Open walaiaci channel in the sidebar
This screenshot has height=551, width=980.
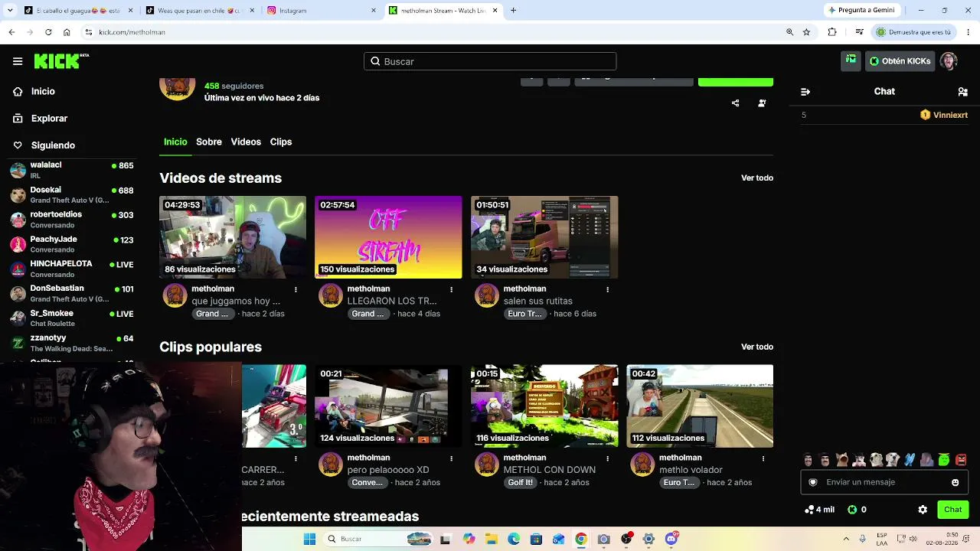[x=73, y=170]
